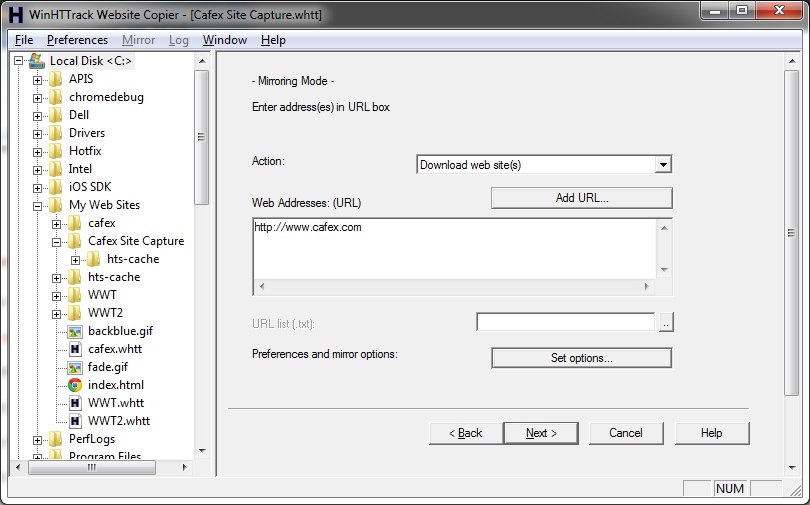Click the folder tree horizontal scrollbar thumb
Screen dimensions: 810x505
(91, 467)
